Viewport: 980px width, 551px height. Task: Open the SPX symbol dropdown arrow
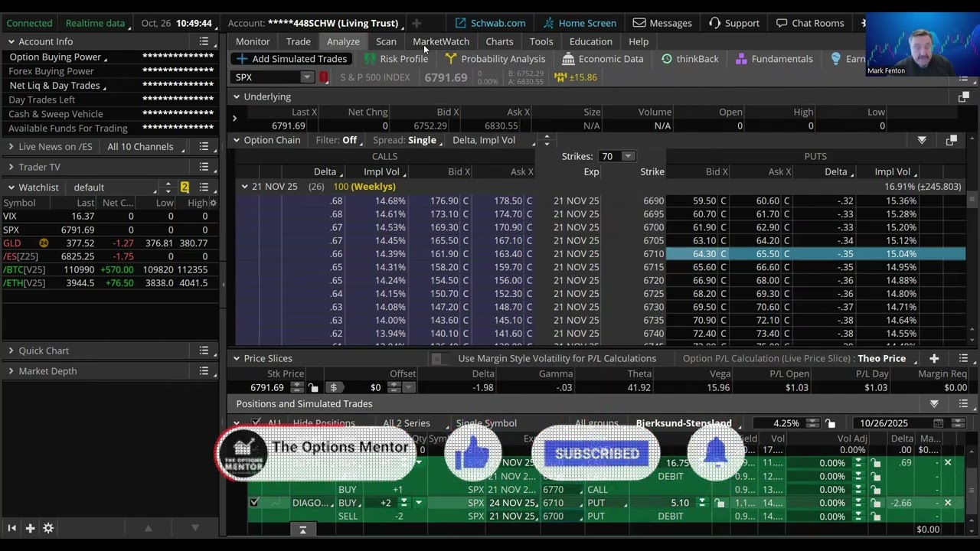(306, 77)
